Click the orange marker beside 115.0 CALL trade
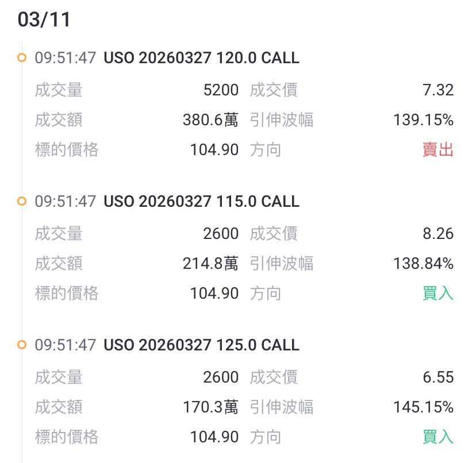Image resolution: width=476 pixels, height=463 pixels. (22, 202)
